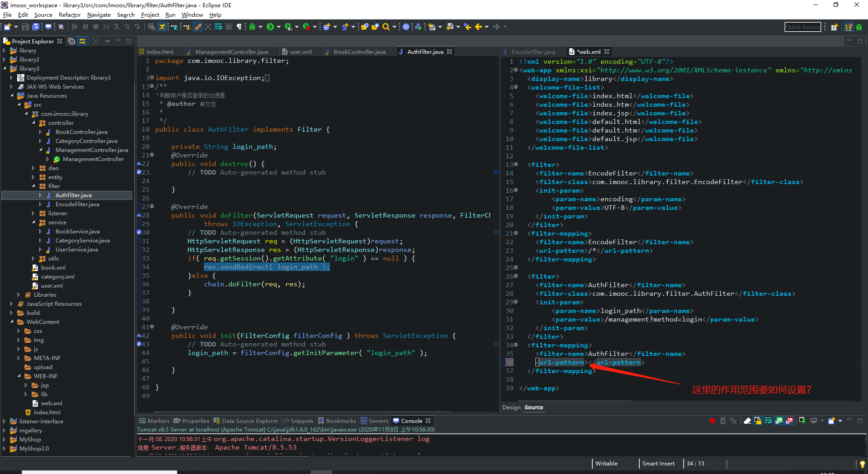The image size is (868, 474).
Task: Switch to Java EE perspective icon
Action: (x=849, y=27)
